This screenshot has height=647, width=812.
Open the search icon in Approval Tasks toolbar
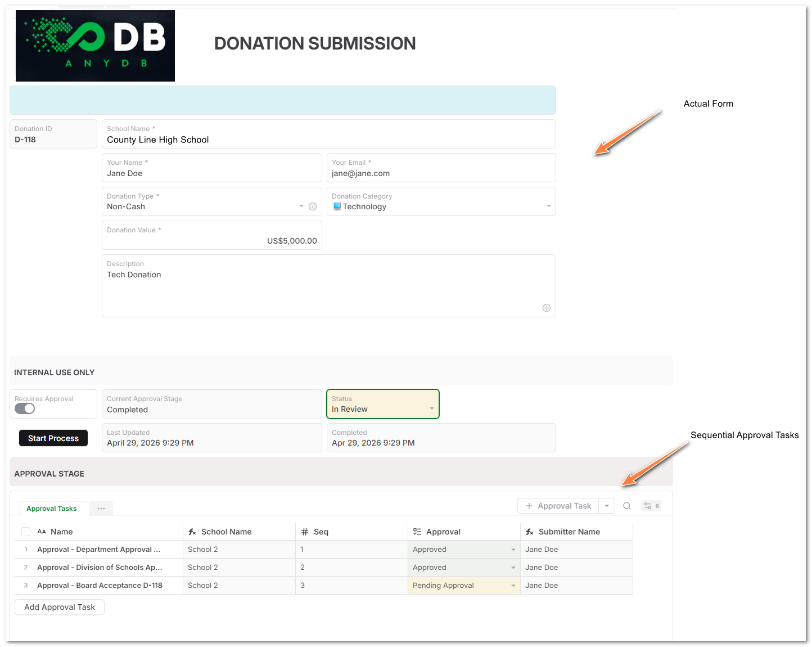pyautogui.click(x=627, y=506)
